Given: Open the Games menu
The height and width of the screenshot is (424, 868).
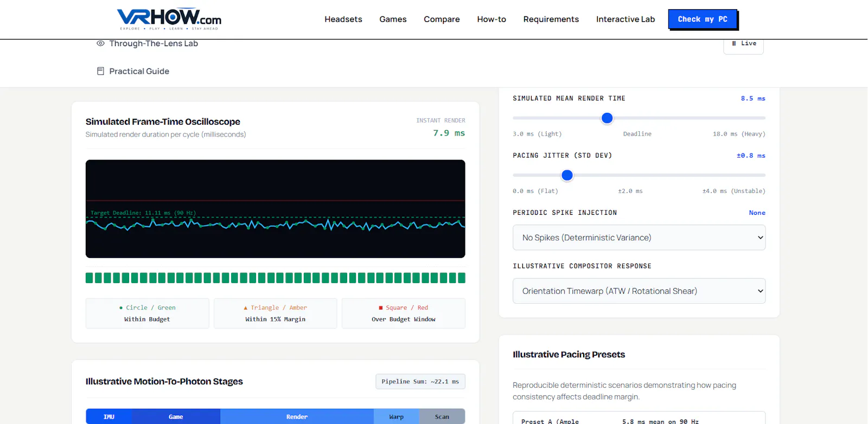Looking at the screenshot, I should 393,19.
